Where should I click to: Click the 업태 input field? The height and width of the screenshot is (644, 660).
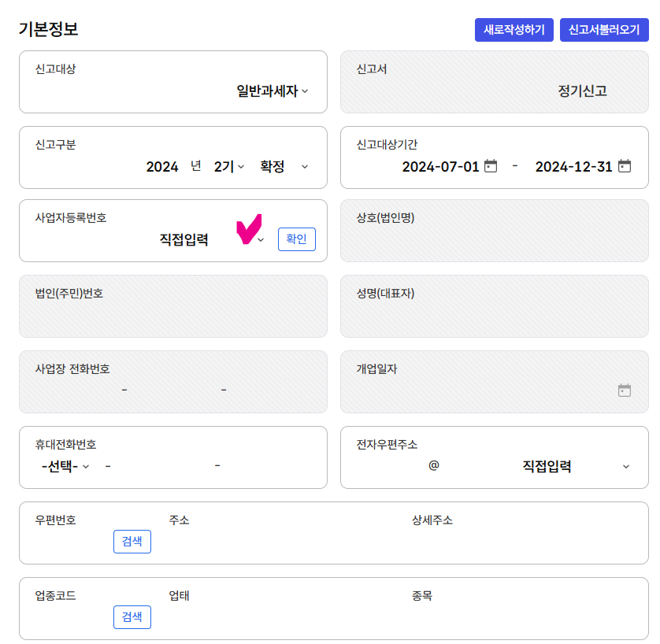pyautogui.click(x=285, y=617)
